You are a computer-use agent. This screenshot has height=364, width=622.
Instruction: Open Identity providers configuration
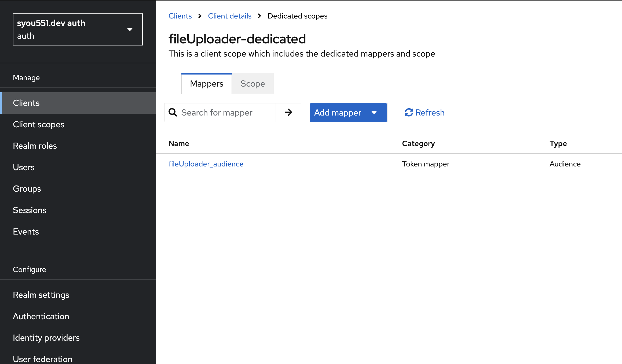[x=46, y=337]
